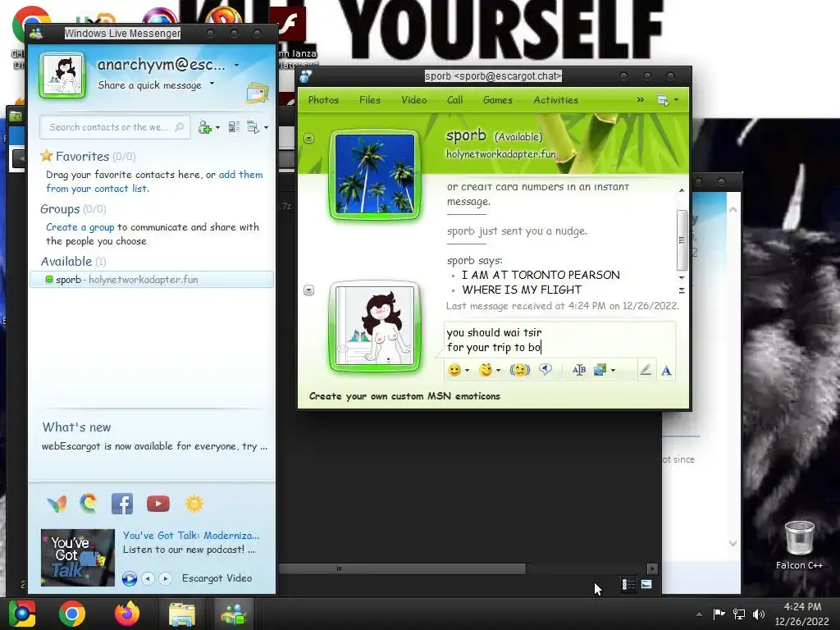Expand the chat window menu dropdown arrow

pyautogui.click(x=677, y=99)
